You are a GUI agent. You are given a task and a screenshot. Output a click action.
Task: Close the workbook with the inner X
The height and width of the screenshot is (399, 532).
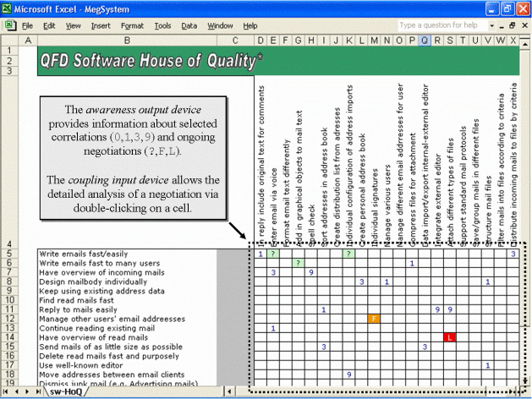(524, 25)
